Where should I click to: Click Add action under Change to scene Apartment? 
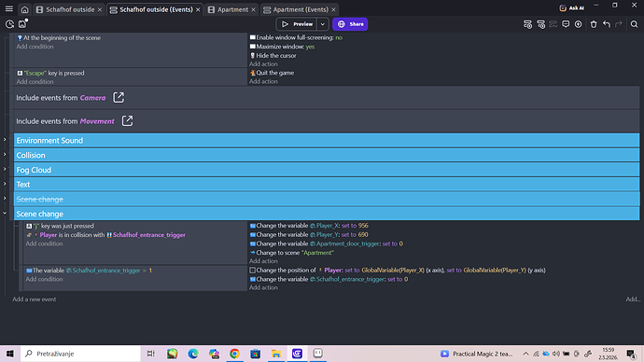click(x=263, y=261)
